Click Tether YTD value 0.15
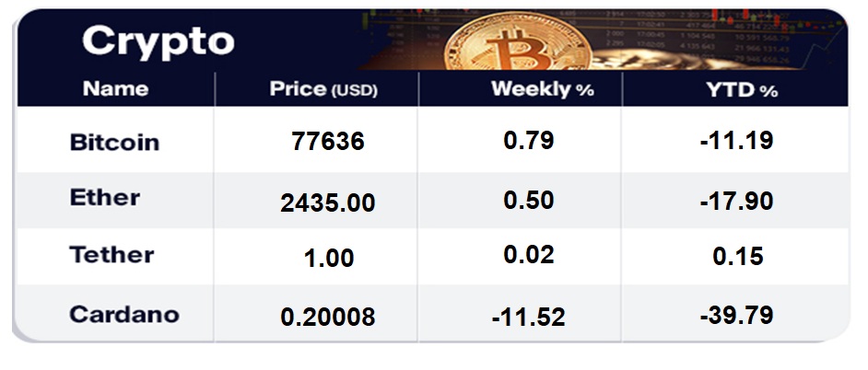 [738, 256]
